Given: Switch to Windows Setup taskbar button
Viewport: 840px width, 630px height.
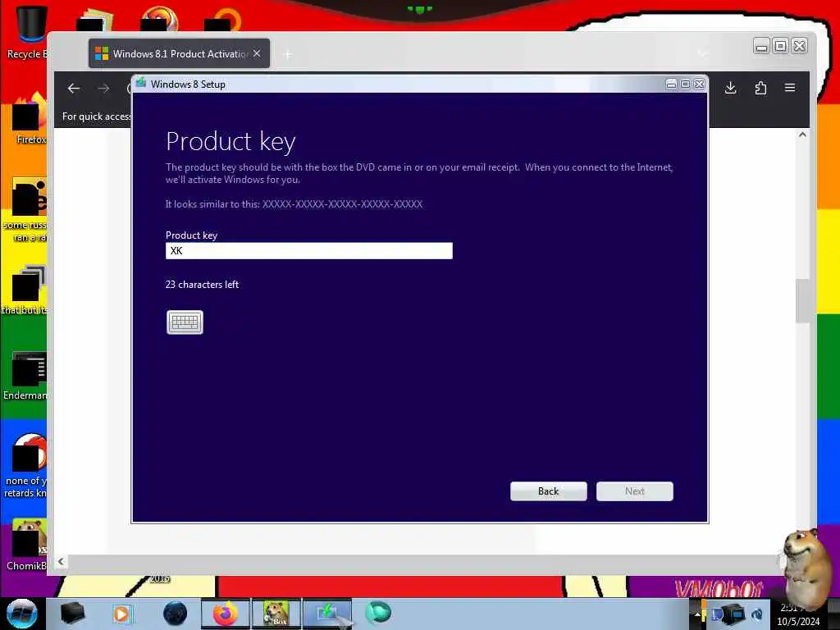Looking at the screenshot, I should pyautogui.click(x=327, y=614).
